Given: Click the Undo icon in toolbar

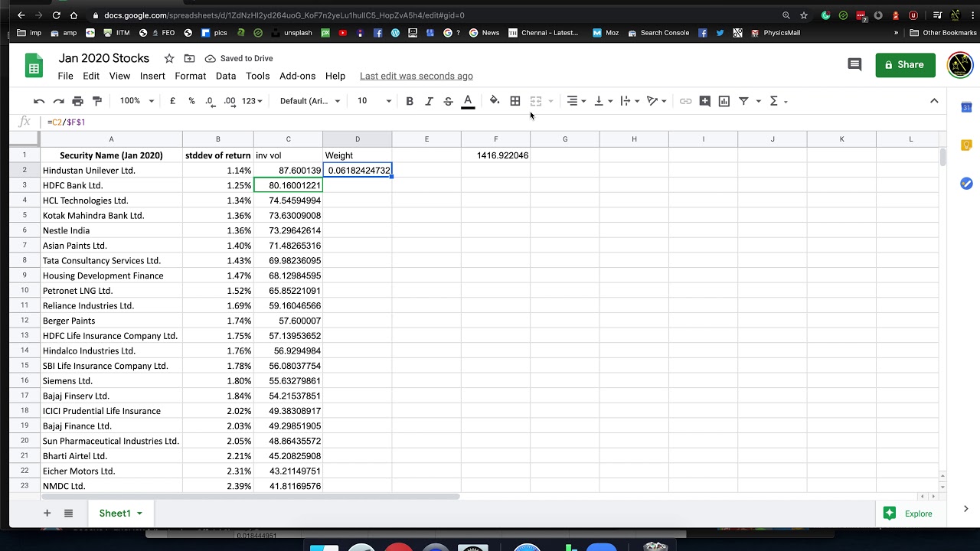Looking at the screenshot, I should click(39, 101).
